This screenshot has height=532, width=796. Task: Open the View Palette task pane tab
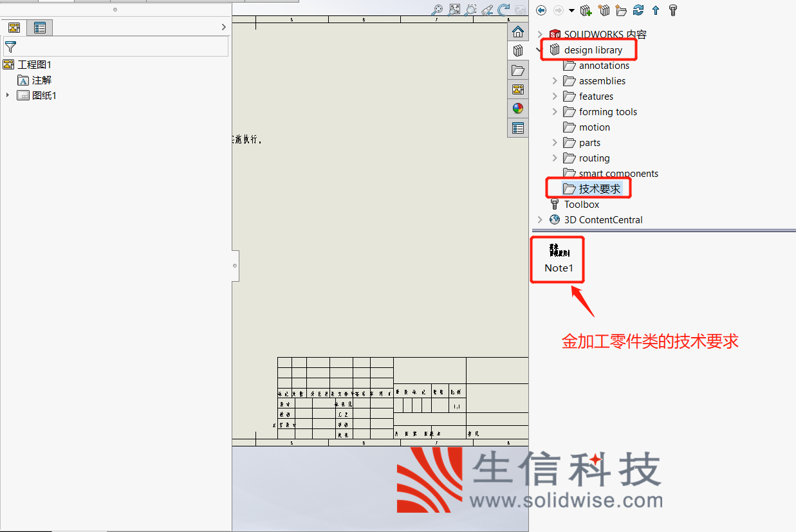518,89
